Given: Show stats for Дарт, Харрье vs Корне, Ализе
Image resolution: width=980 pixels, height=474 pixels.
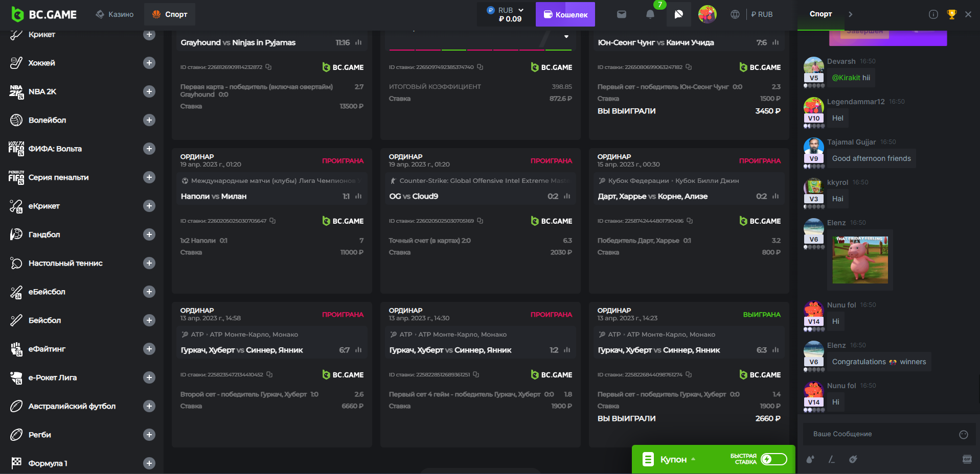Looking at the screenshot, I should coord(776,196).
